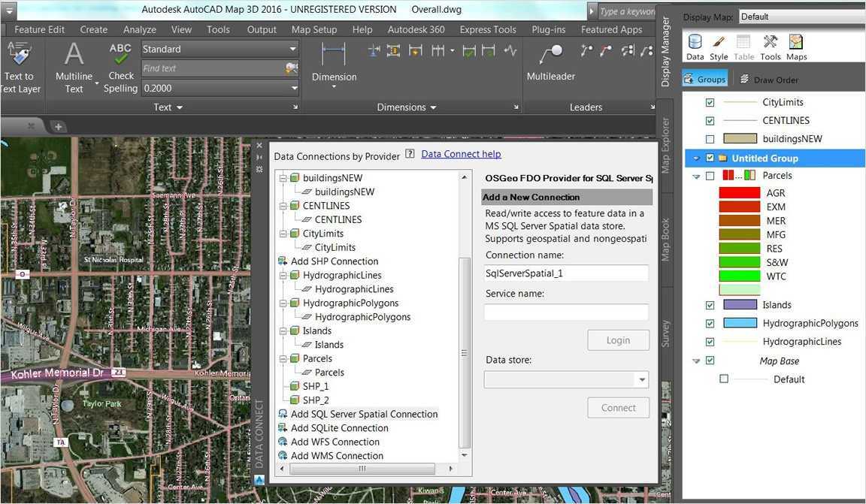Click the Add SHP Connection icon
Viewport: 866px width, 504px height.
(x=282, y=261)
